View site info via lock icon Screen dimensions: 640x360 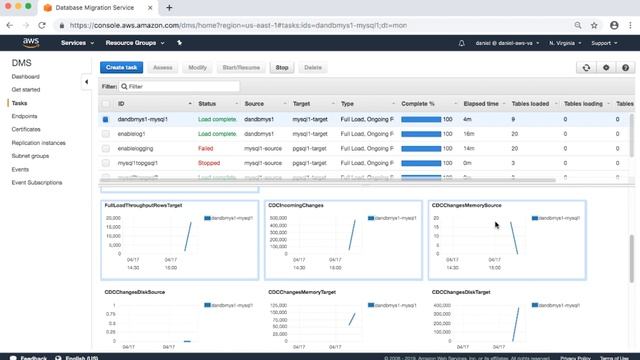62,25
